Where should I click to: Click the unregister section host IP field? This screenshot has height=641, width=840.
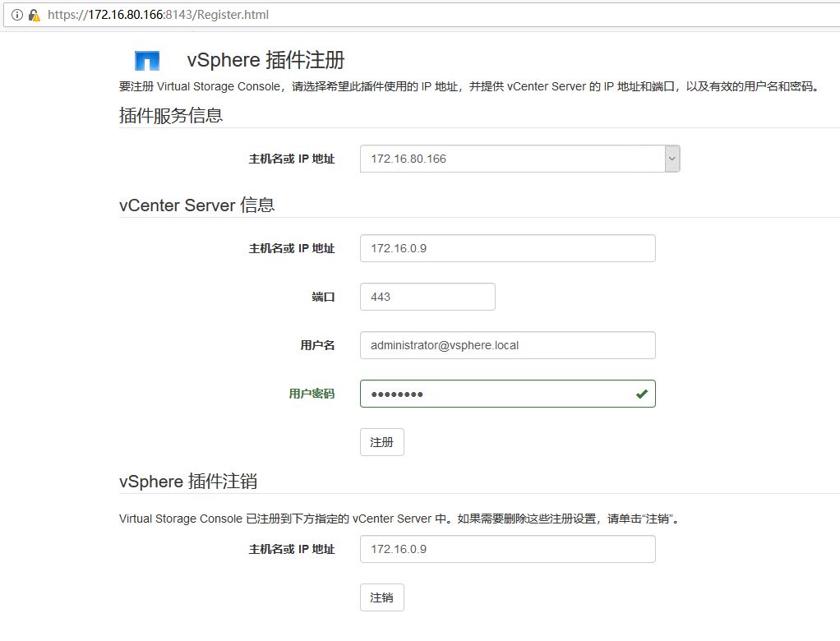(507, 550)
